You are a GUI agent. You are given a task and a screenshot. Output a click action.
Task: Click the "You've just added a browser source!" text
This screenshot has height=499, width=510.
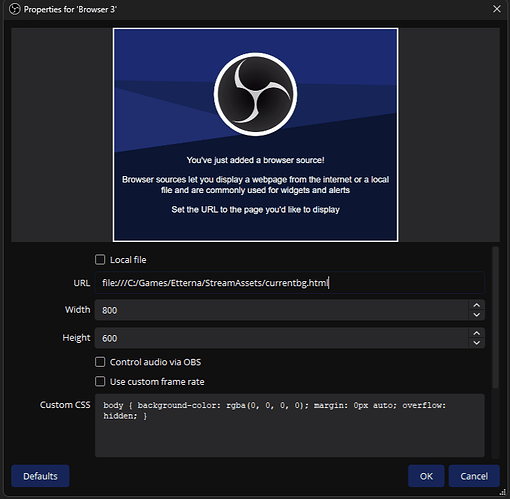click(255, 160)
